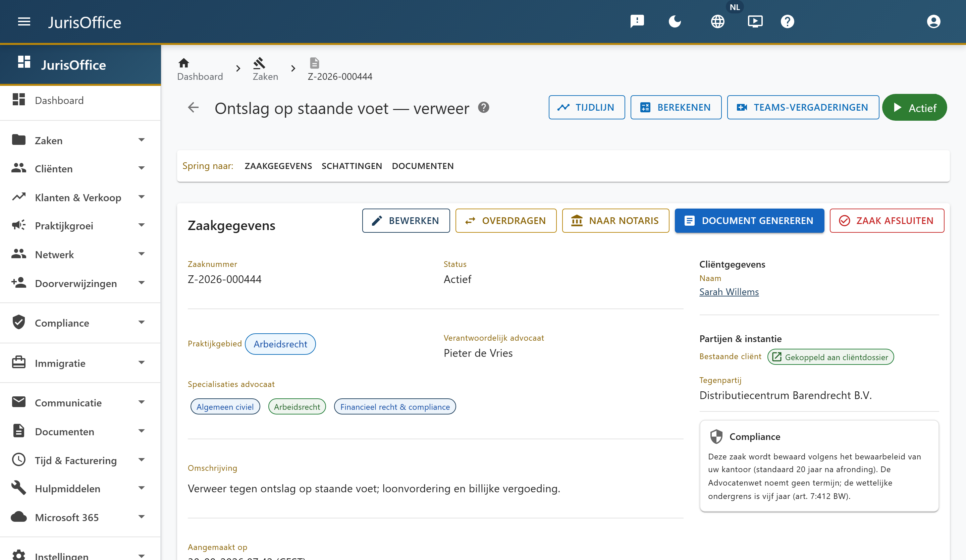
Task: Click the feedback speech bubble icon
Action: 637,21
